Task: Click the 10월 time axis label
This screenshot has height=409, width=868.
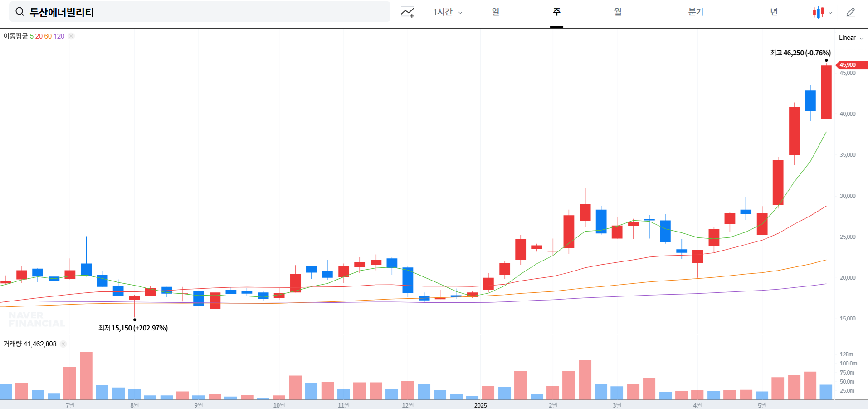Action: coord(279,405)
